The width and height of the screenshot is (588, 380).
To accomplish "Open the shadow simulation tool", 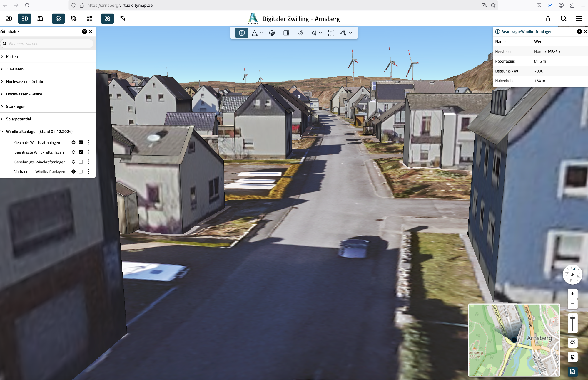I will pyautogui.click(x=272, y=33).
